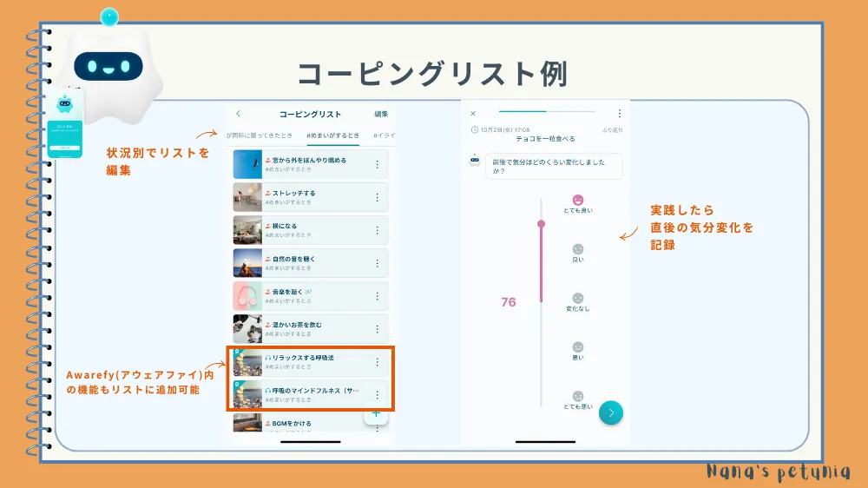Open more options for 自然の音を聴く
868x488 pixels.
(x=377, y=263)
